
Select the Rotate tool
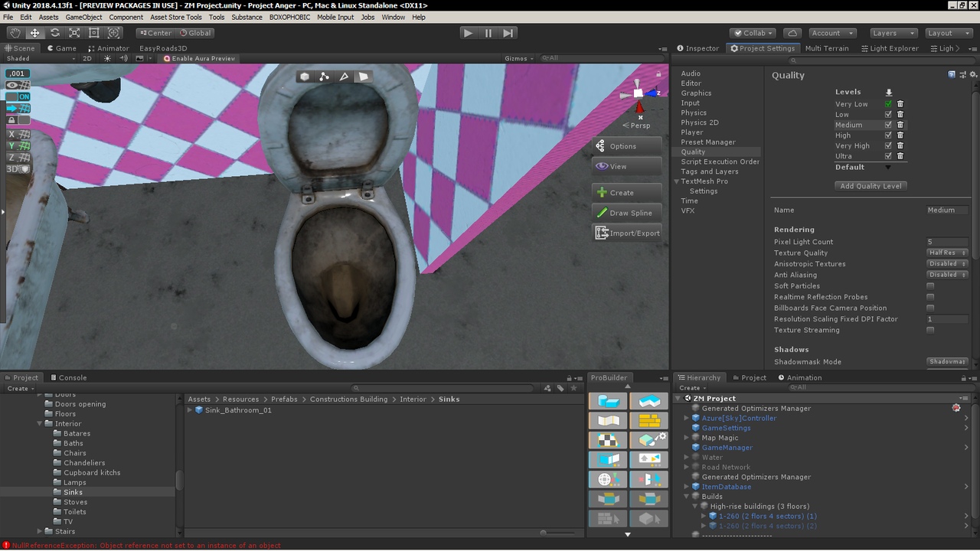point(55,33)
